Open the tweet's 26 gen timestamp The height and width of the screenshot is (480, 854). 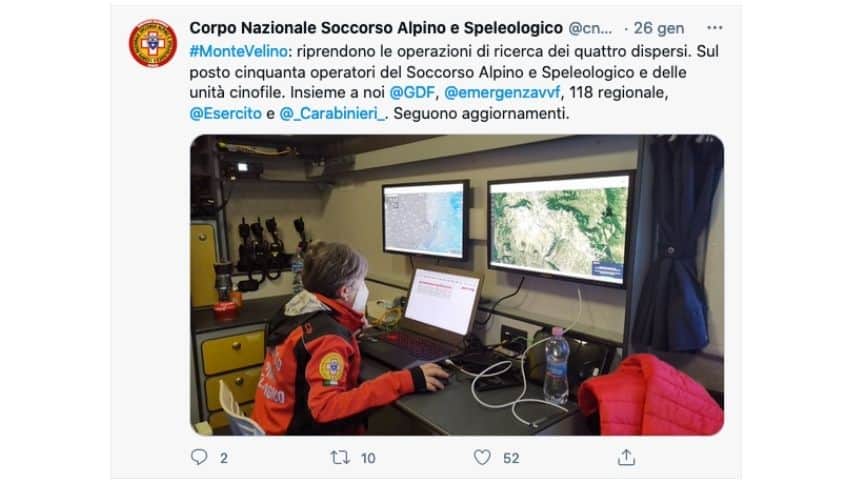point(658,28)
